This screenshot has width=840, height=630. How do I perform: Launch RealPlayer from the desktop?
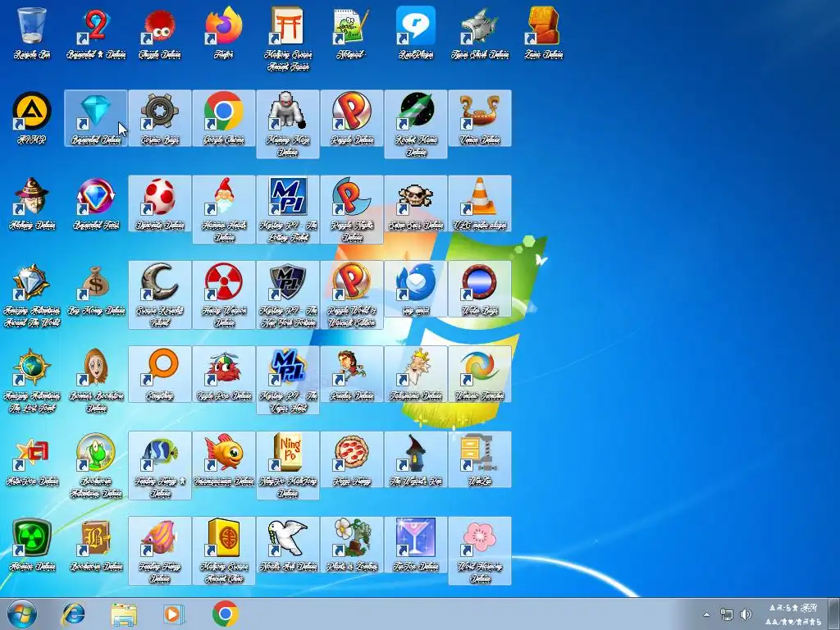tap(416, 33)
